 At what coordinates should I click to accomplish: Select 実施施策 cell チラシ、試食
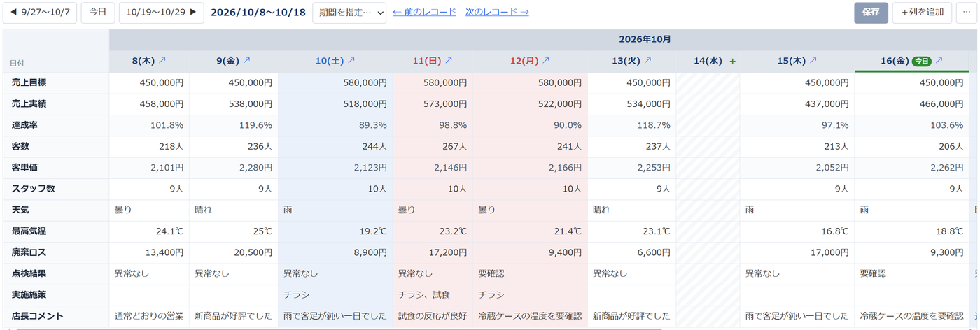[433, 295]
